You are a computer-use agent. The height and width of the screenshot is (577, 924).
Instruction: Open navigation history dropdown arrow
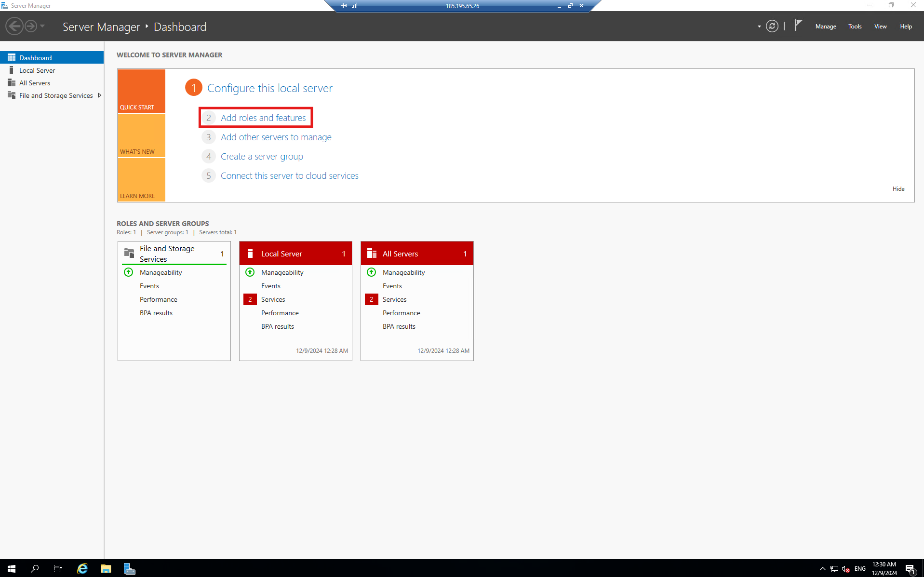point(42,26)
